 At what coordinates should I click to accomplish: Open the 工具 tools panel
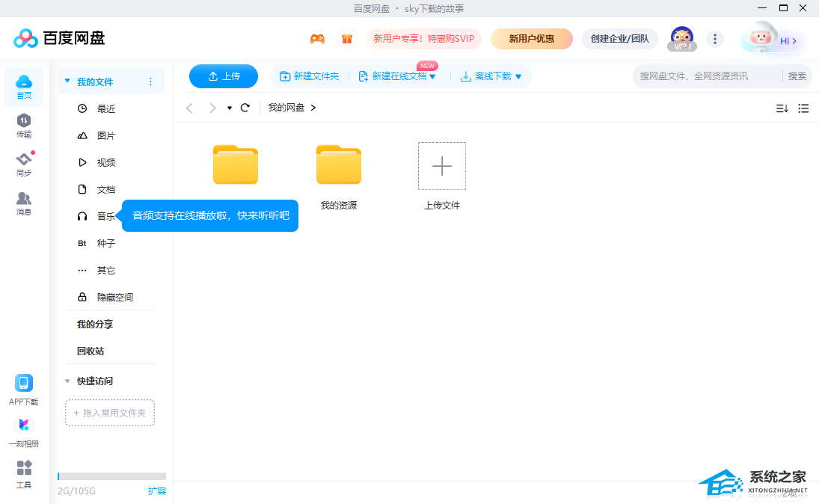point(23,474)
